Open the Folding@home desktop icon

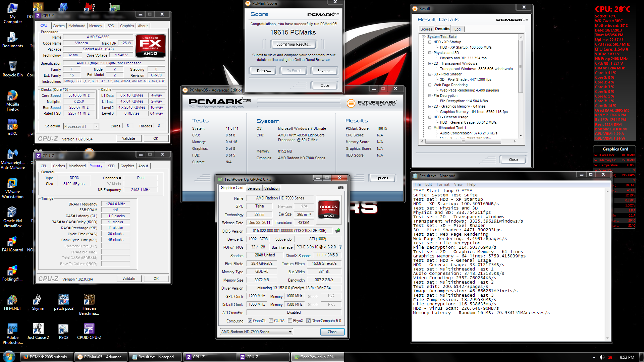[12, 273]
